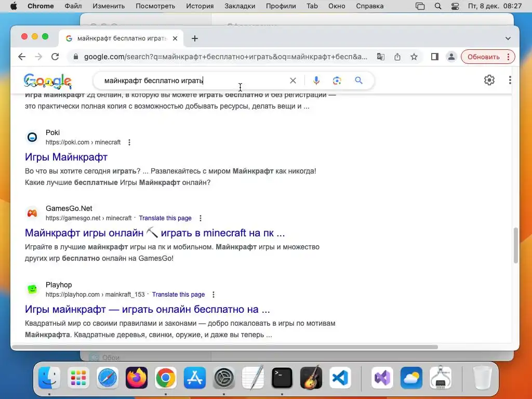The image size is (532, 399).
Task: Open Launchpad from the Dock
Action: click(x=78, y=378)
